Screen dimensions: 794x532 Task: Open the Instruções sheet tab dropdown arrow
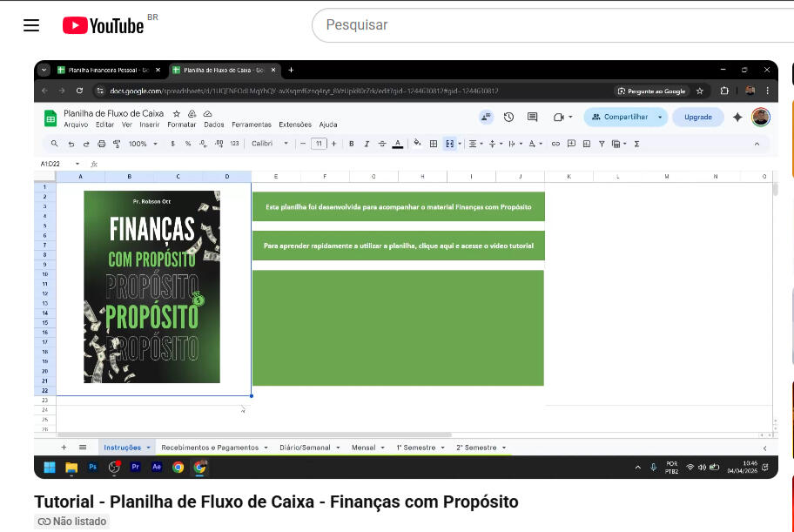[148, 448]
